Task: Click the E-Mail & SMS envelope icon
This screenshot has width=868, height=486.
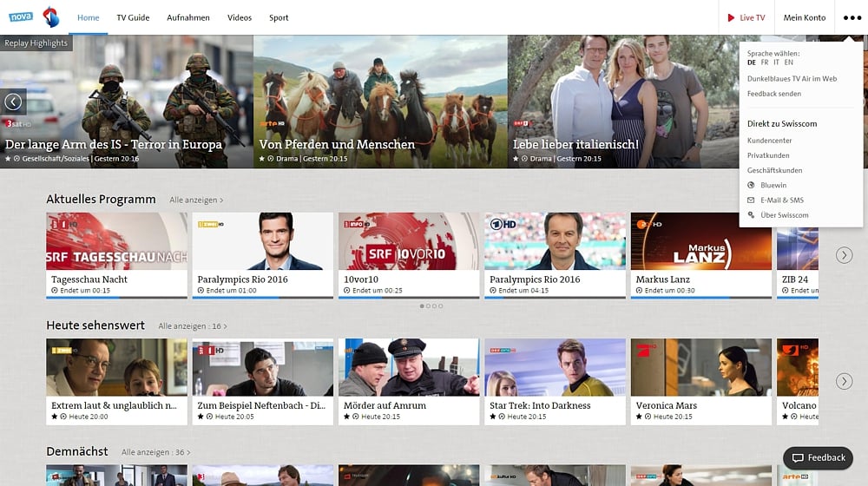Action: click(x=751, y=200)
